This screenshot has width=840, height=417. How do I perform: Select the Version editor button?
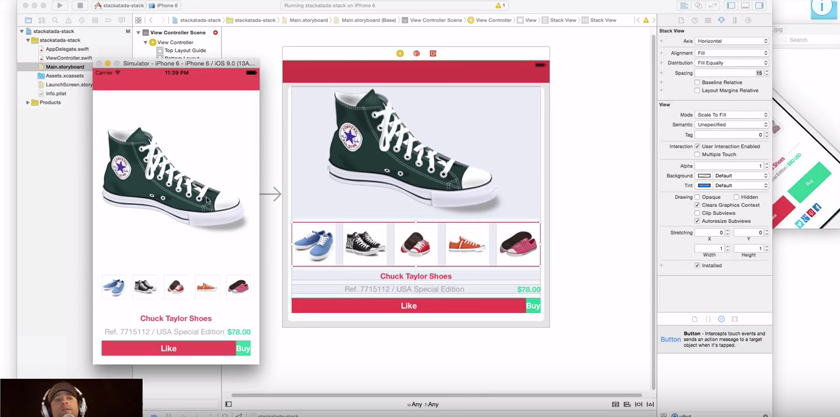click(x=712, y=5)
